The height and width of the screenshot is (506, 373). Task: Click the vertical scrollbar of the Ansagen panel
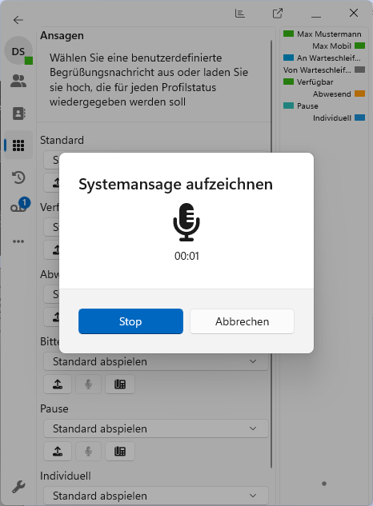pos(272,253)
